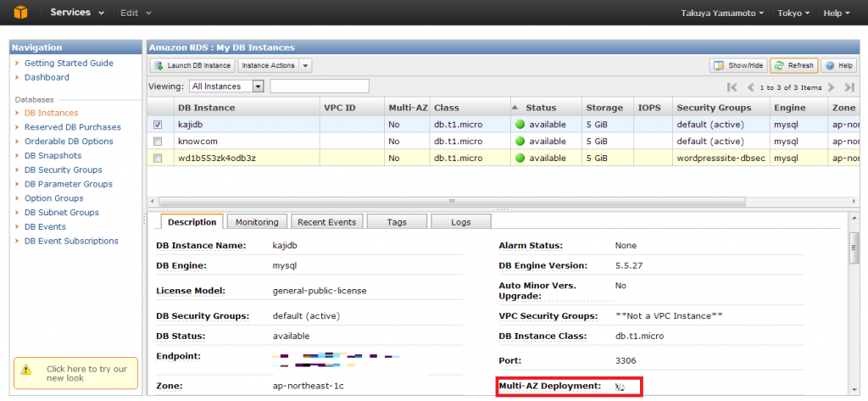Screen dimensions: 868x401
Task: Uncheck the kajidb instance checkbox
Action: coord(158,125)
